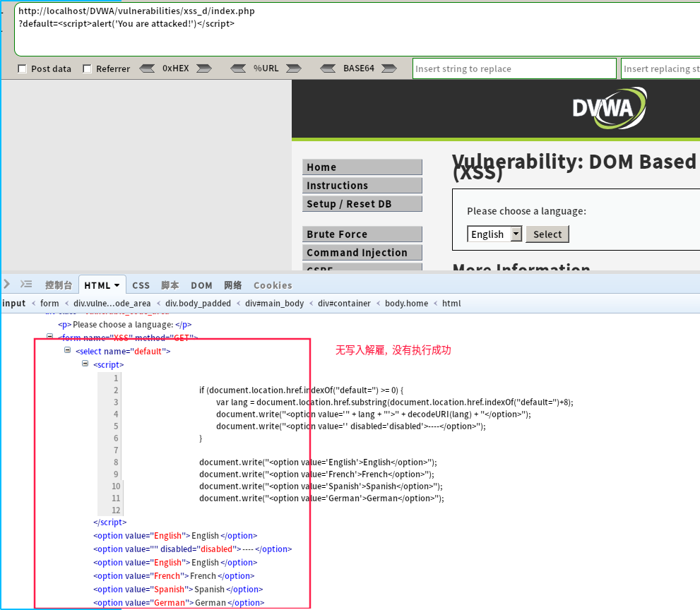
Task: Click the DVWA logo
Action: (609, 109)
